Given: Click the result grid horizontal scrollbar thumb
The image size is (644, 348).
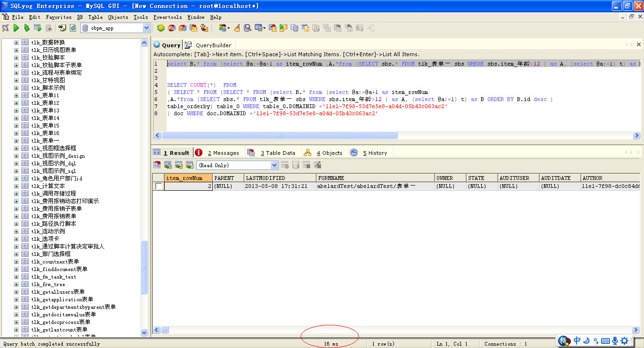Looking at the screenshot, I should pyautogui.click(x=165, y=330).
